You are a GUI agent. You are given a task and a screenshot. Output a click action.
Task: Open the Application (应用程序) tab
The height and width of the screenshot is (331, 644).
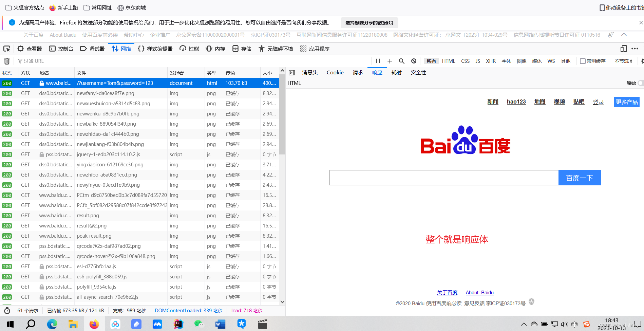[x=315, y=49]
